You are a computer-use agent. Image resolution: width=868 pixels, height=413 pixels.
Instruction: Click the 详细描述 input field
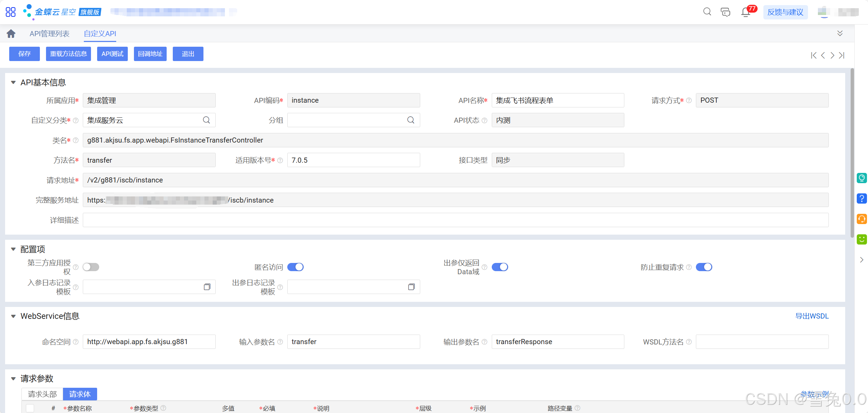point(456,220)
